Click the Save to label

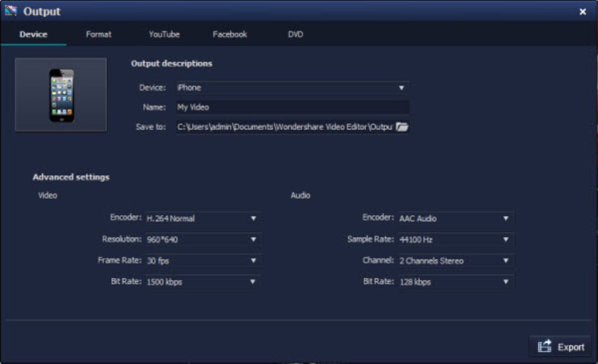[151, 127]
